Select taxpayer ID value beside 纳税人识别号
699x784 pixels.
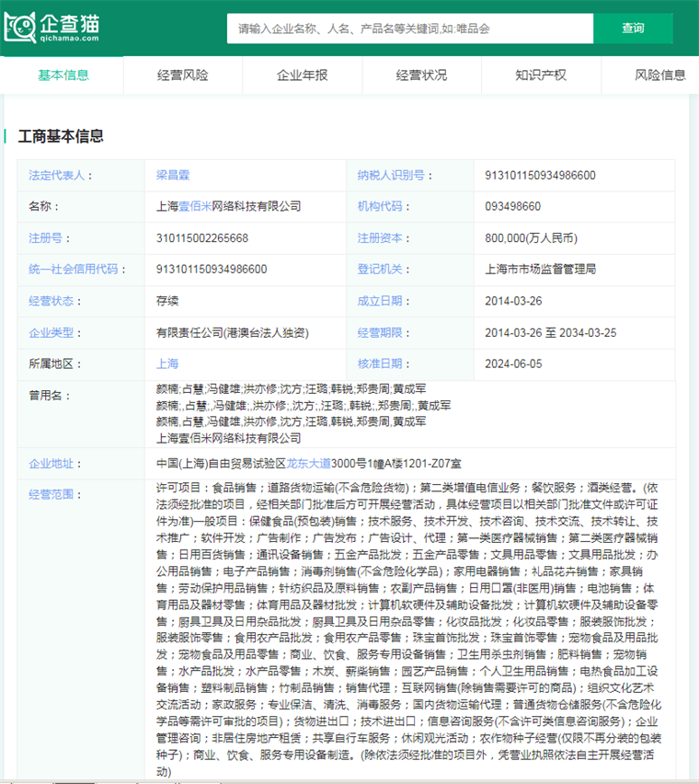(x=540, y=175)
